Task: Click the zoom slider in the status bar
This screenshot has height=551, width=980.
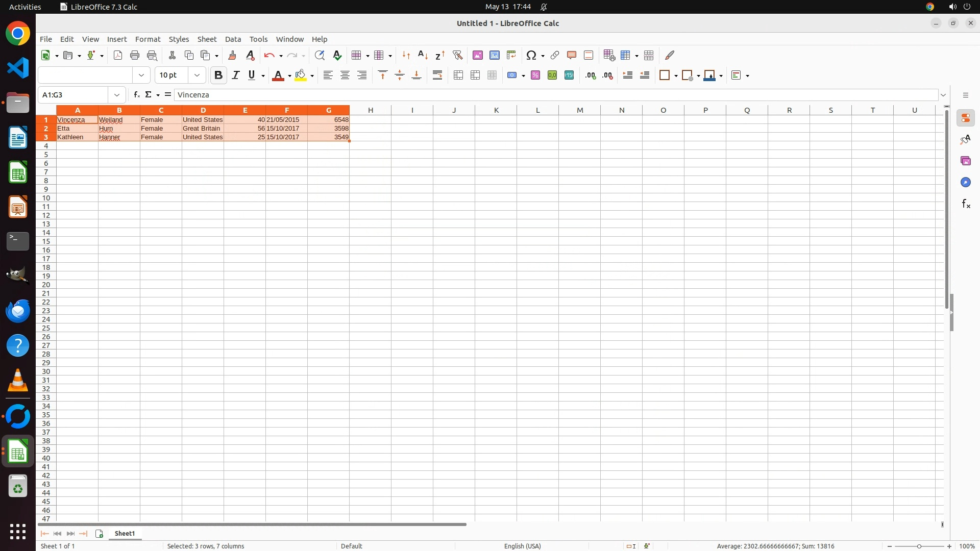Action: coord(919,546)
